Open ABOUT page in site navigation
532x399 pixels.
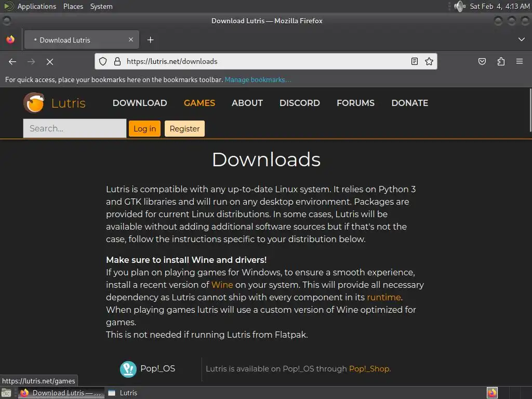click(247, 103)
